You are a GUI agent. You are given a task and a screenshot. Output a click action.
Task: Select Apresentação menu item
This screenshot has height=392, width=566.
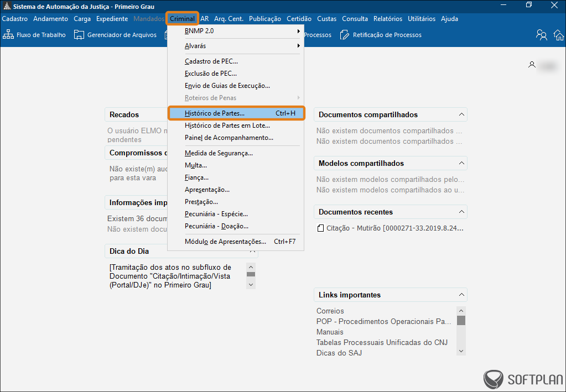(236, 190)
